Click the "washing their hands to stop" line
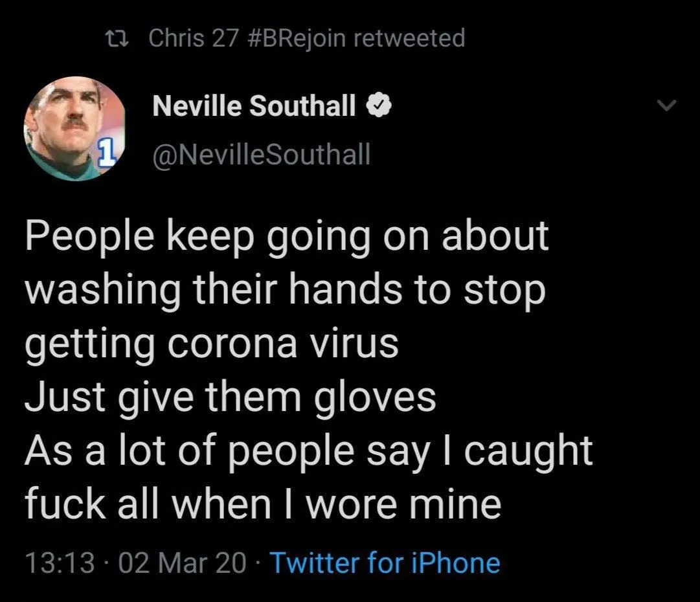 [x=285, y=291]
